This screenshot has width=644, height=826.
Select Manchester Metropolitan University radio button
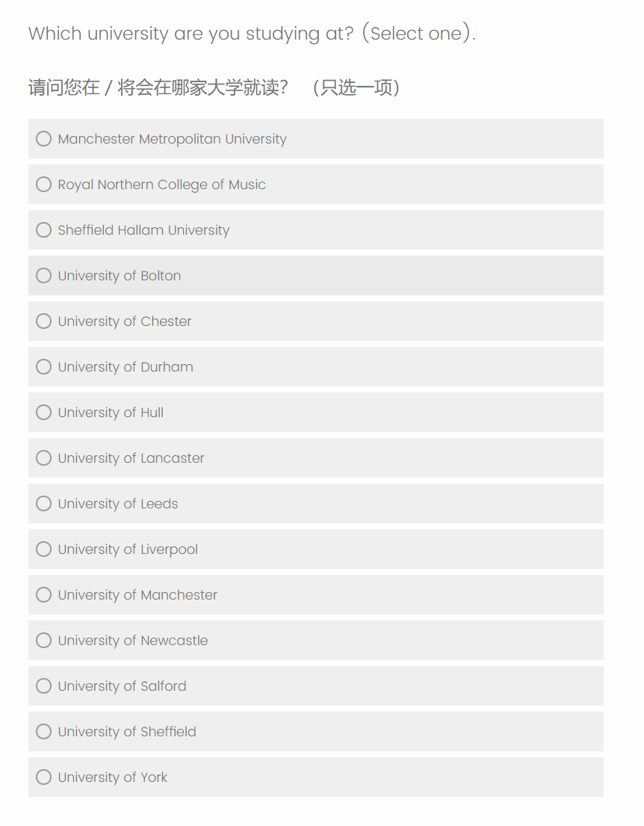[x=44, y=139]
